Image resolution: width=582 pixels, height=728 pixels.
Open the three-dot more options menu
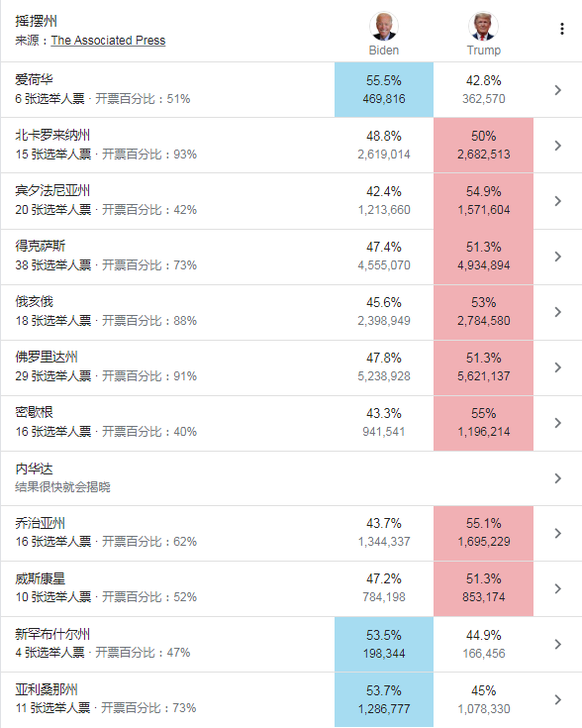(561, 29)
